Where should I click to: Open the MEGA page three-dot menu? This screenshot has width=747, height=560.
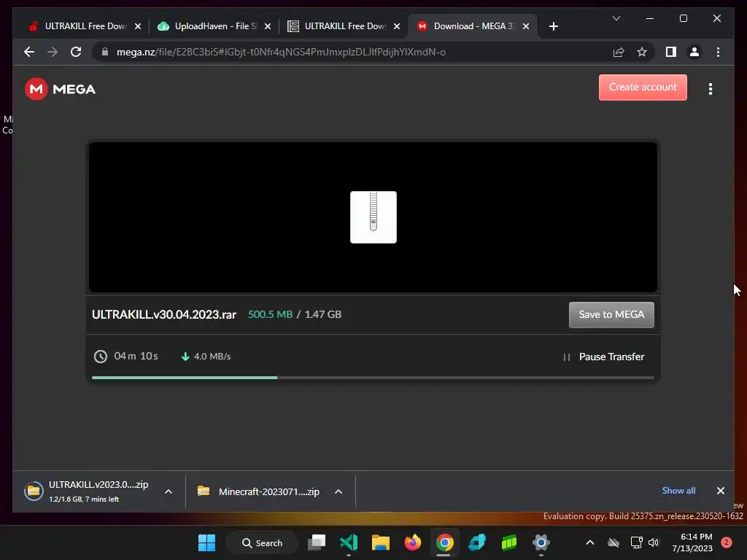click(x=711, y=89)
